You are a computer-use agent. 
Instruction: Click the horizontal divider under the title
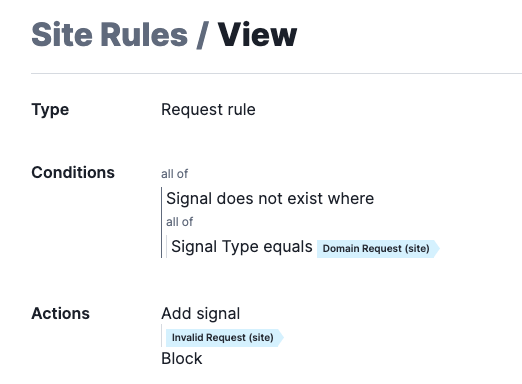point(276,73)
